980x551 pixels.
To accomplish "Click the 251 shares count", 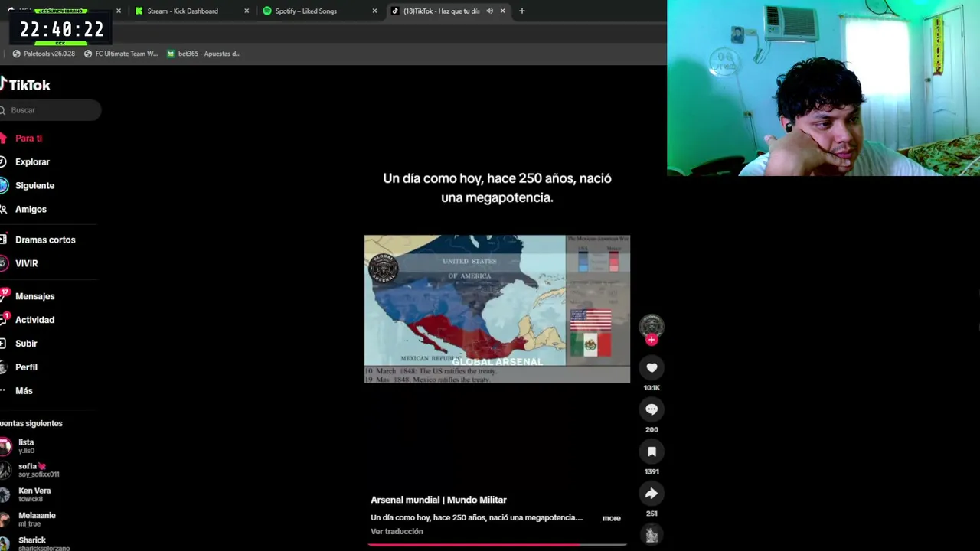I will coord(652,514).
